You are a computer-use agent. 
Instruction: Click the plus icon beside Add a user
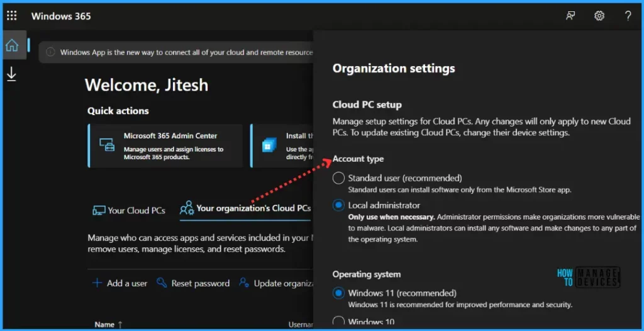[x=97, y=283]
